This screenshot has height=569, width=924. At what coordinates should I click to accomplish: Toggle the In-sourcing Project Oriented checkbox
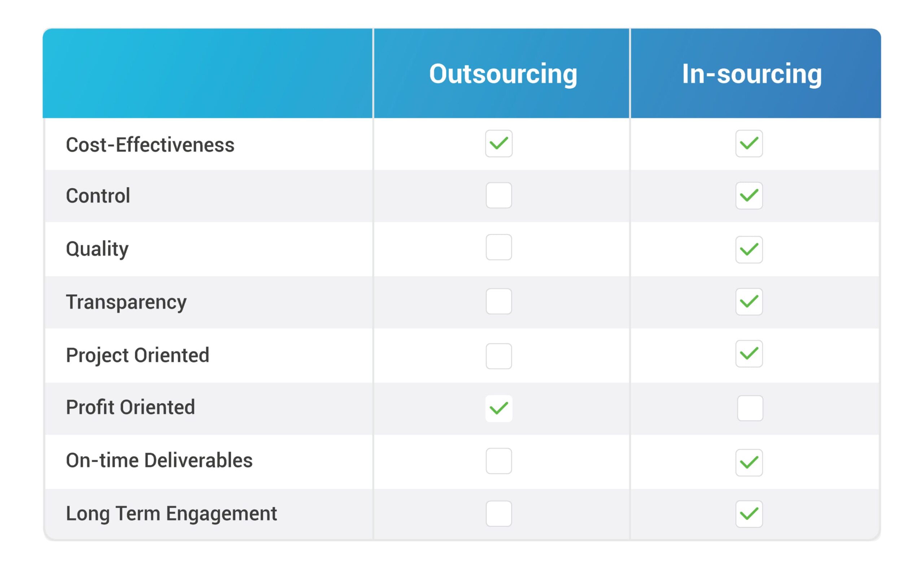[749, 354]
